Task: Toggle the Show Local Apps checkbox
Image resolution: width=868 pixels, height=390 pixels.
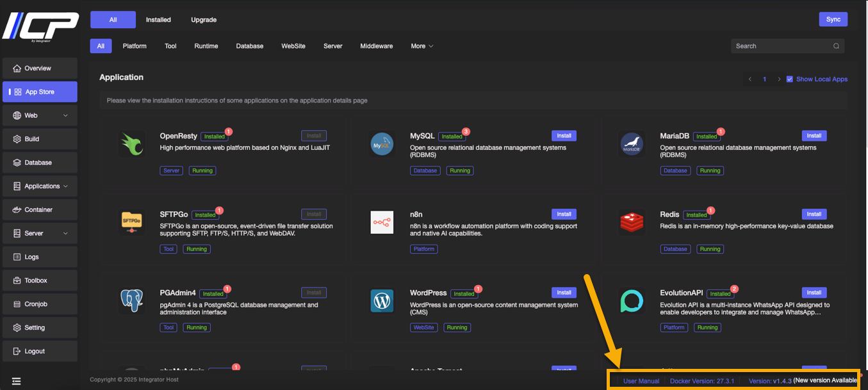Action: pos(790,79)
